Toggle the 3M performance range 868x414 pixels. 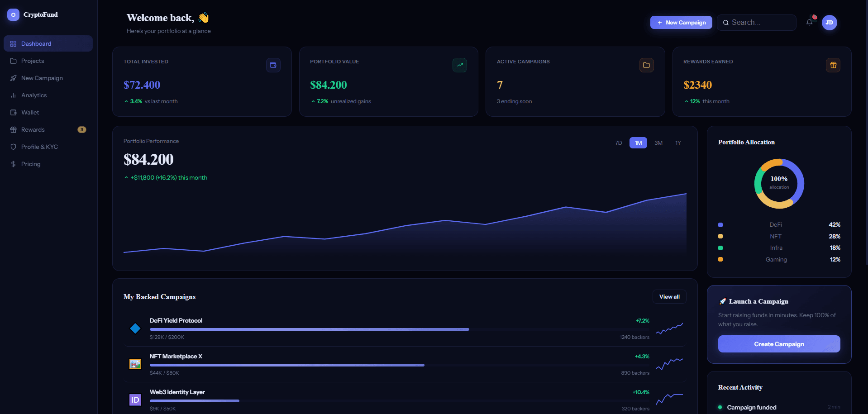point(658,143)
